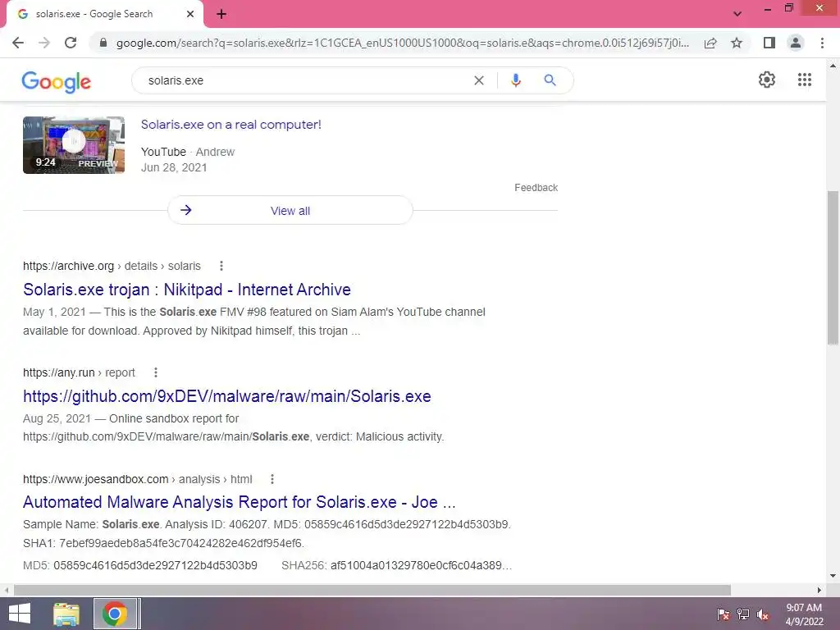
Task: Close the solaris.exe Google Search tab
Action: 190,15
